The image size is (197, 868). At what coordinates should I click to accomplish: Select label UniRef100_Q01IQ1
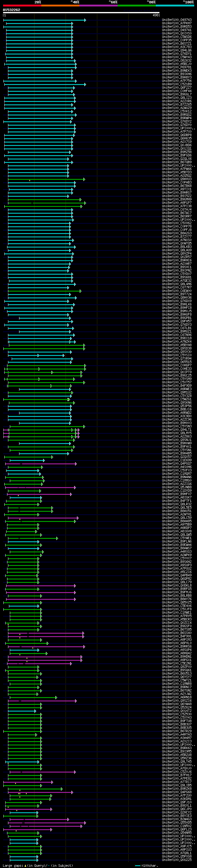pyautogui.click(x=177, y=149)
